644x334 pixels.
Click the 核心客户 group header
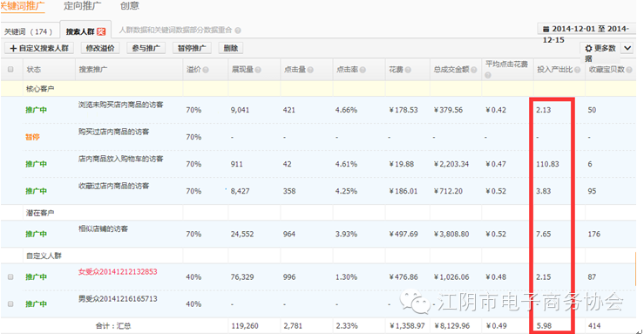pyautogui.click(x=40, y=89)
